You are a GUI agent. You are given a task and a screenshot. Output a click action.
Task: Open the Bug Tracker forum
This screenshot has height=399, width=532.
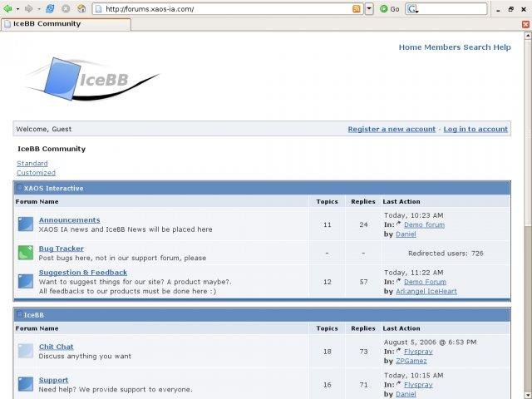tap(61, 249)
